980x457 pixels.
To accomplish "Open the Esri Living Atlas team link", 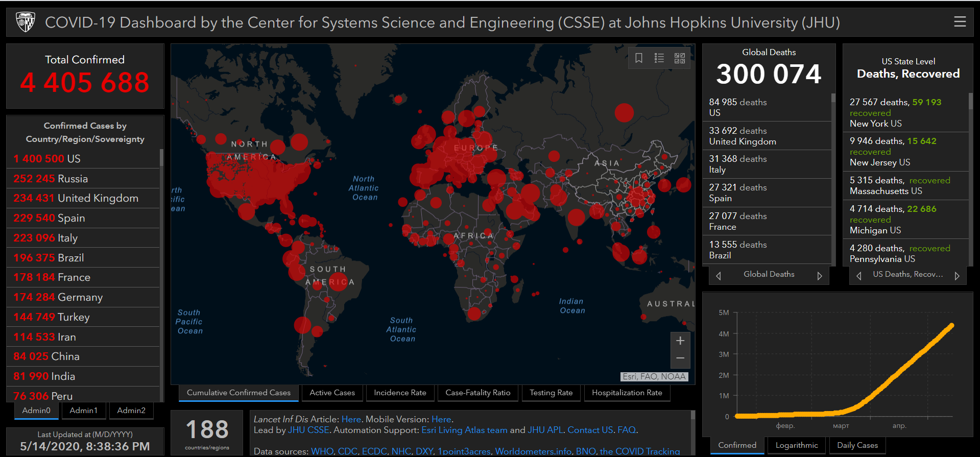I will pyautogui.click(x=464, y=430).
